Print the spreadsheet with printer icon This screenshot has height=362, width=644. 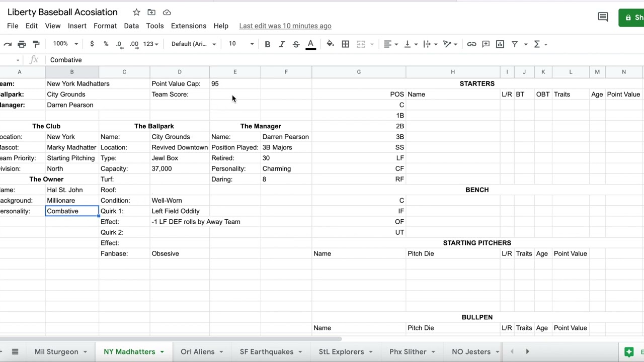pyautogui.click(x=22, y=44)
